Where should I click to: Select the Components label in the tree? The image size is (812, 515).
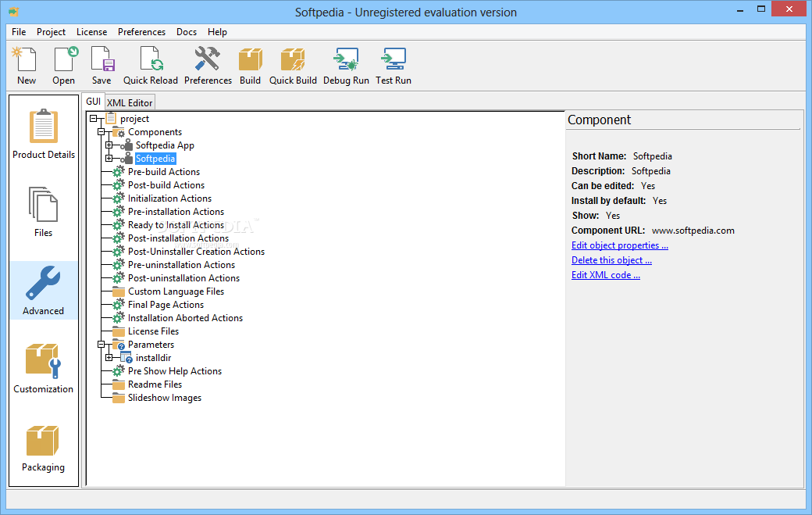tap(155, 132)
